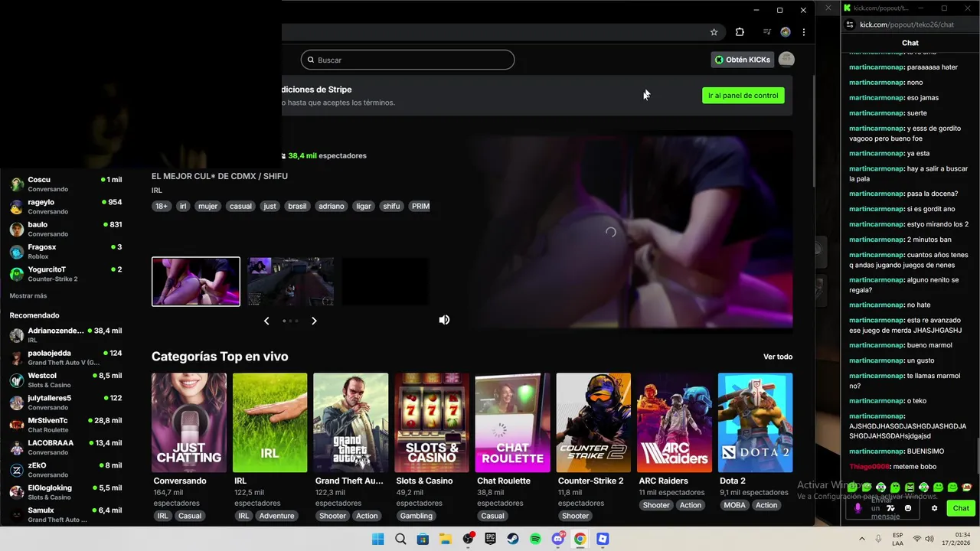Open Slots & Casino category card

[432, 422]
